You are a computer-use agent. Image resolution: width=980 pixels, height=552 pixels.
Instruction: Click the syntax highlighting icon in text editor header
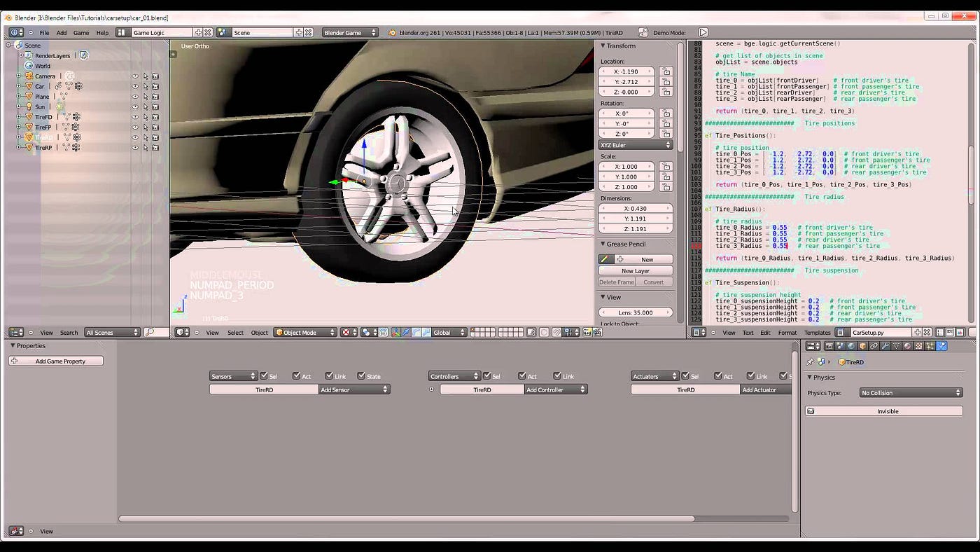tap(960, 332)
